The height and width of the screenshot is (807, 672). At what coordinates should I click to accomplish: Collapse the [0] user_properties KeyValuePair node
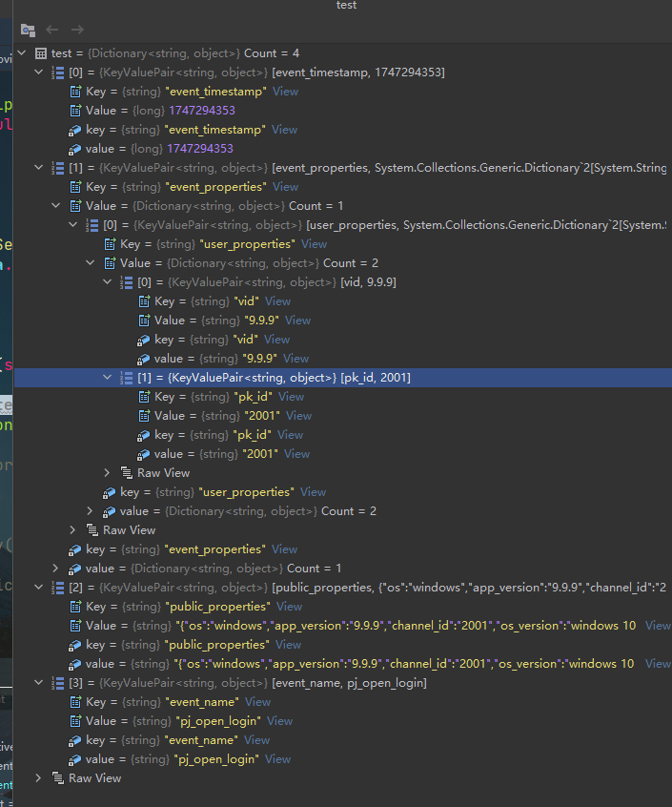(x=73, y=225)
